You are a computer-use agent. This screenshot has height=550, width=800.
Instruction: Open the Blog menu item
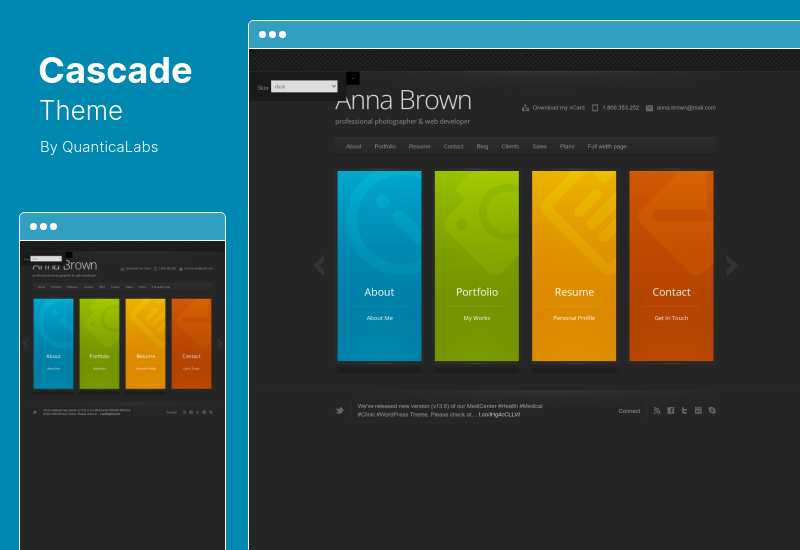(482, 146)
